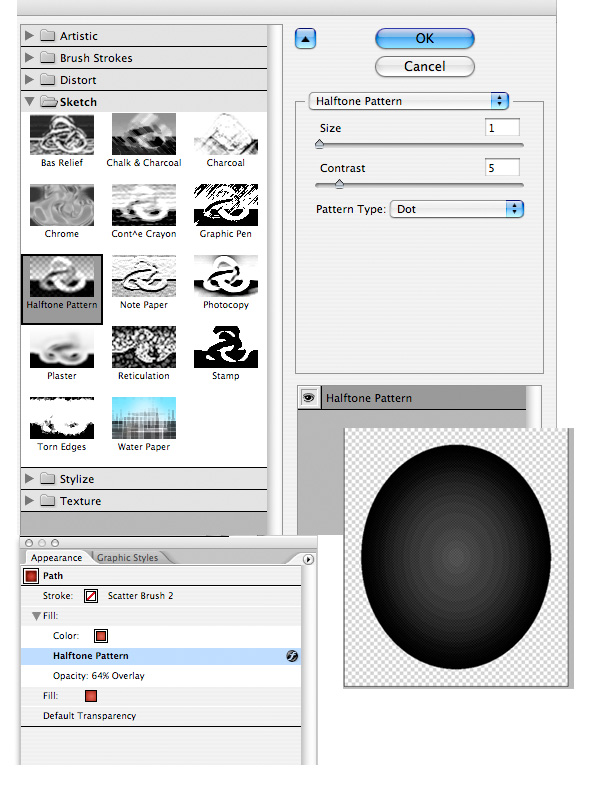The image size is (600, 800).
Task: Click the Size value field
Action: tap(502, 128)
